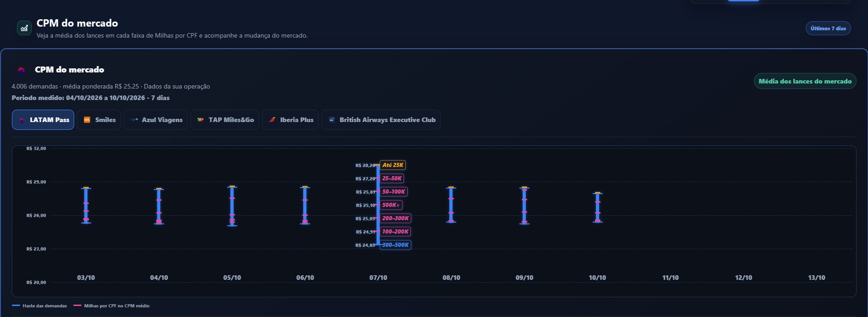This screenshot has height=317, width=868.
Task: Click the chart bar above 05/10
Action: coord(232,206)
